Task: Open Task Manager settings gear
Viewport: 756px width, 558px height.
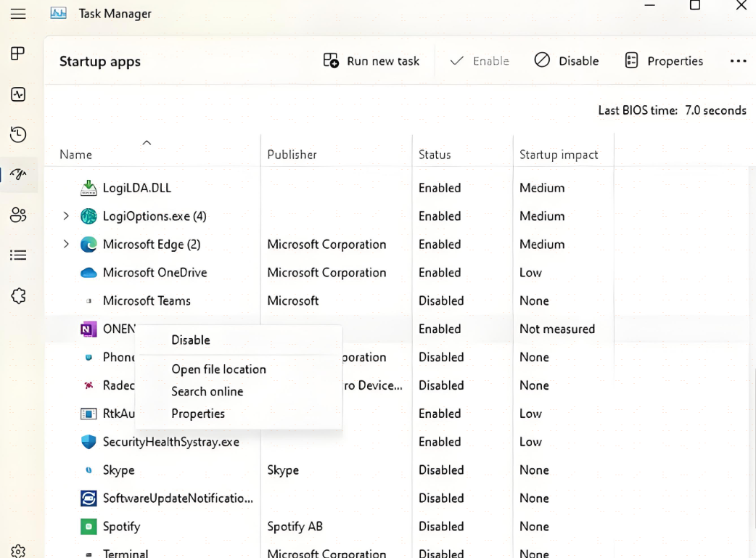Action: pyautogui.click(x=18, y=551)
